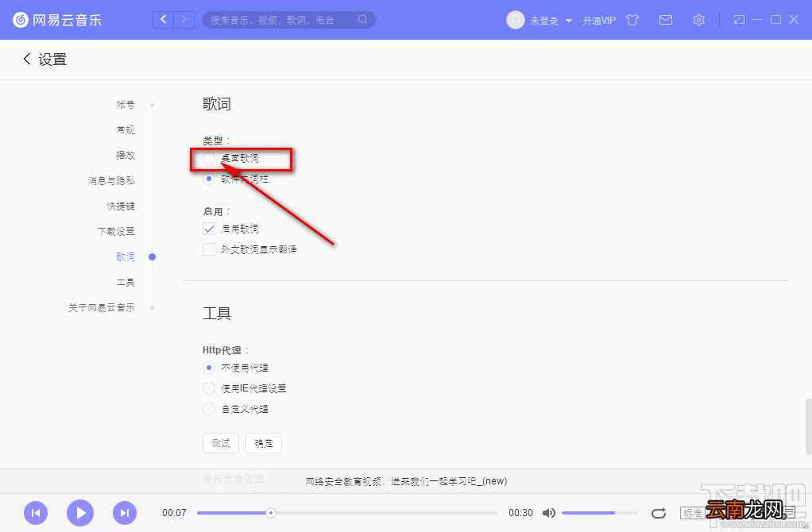
Task: Click the search magnifier icon
Action: [x=363, y=20]
